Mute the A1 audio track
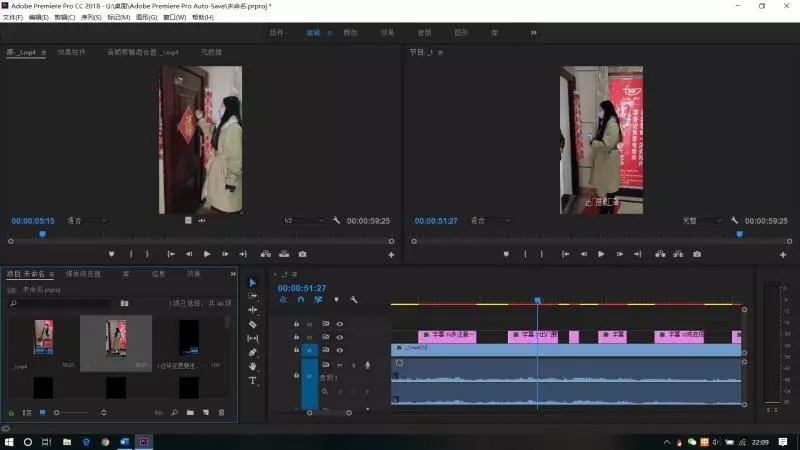This screenshot has width=800, height=450. coord(340,364)
